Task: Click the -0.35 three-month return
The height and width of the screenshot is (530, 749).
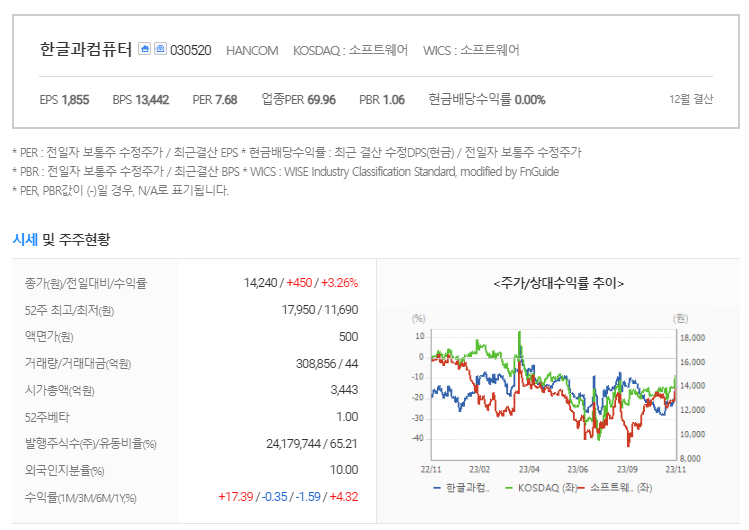Action: pyautogui.click(x=275, y=497)
